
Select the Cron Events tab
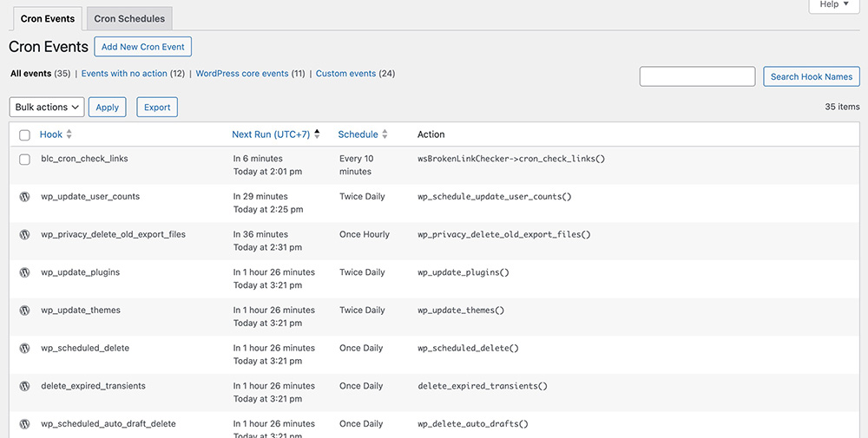pos(48,18)
